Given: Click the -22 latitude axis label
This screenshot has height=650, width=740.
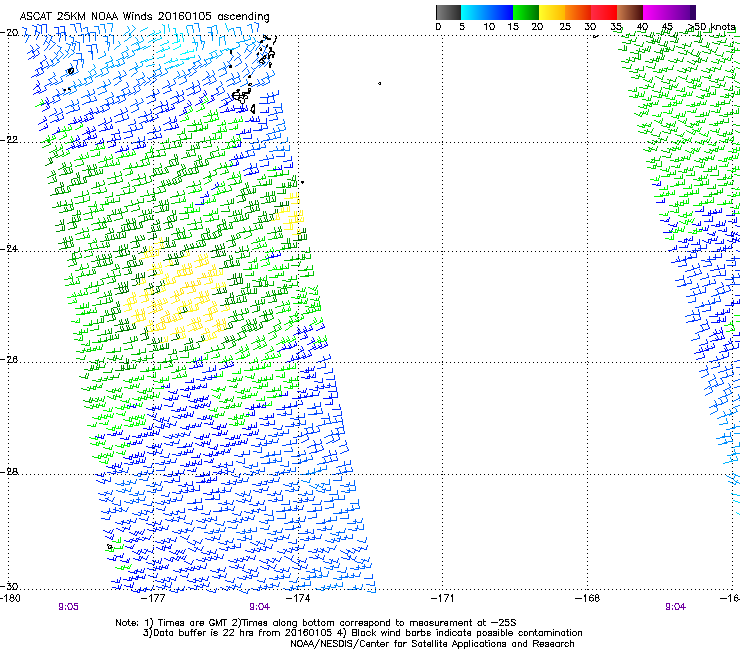Looking at the screenshot, I should click(x=9, y=140).
